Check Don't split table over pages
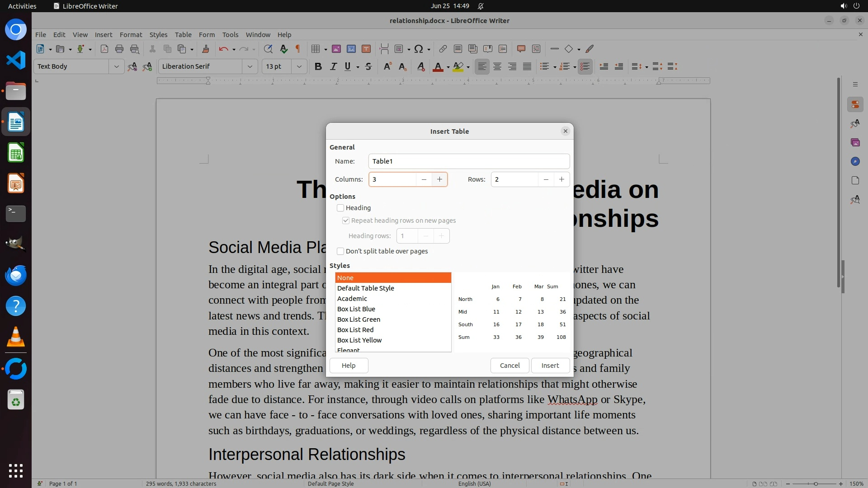The image size is (868, 488). (340, 251)
